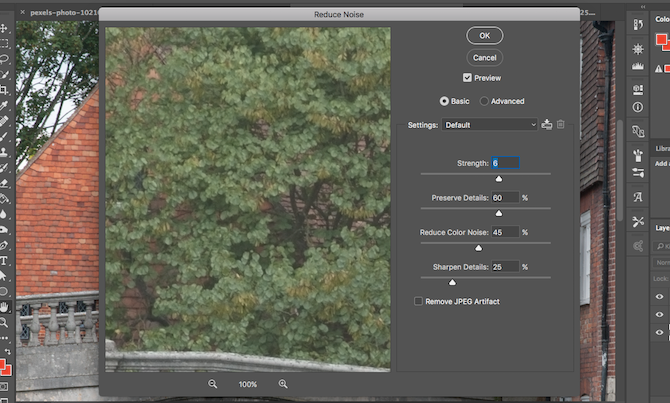Screen dimensions: 670x403
Task: Open the Histogram panel icon
Action: 638,66
